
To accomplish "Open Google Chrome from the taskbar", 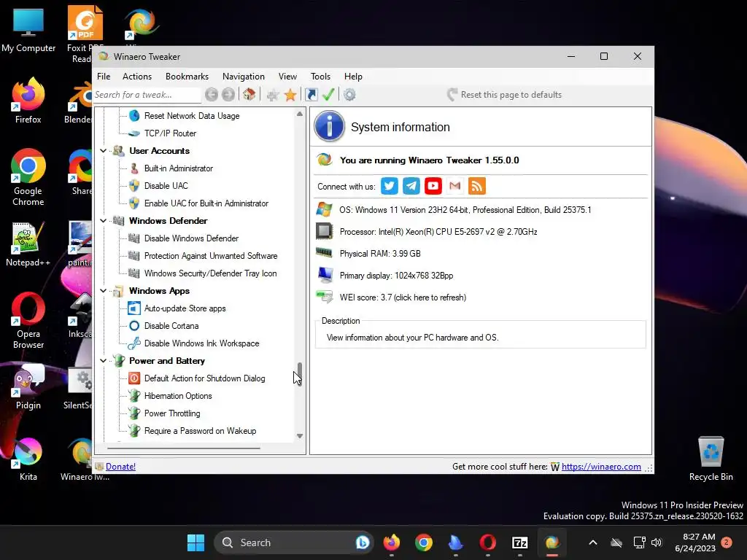I will click(x=424, y=542).
